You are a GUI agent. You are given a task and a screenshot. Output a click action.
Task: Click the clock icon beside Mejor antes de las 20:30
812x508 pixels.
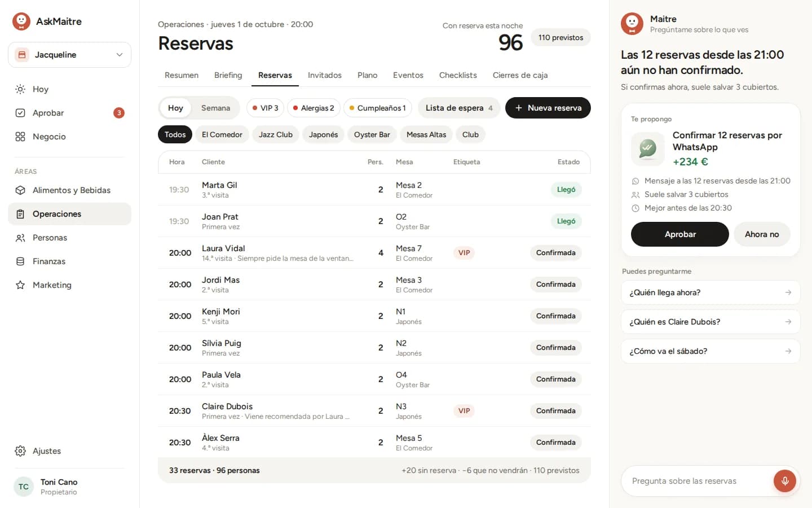click(x=636, y=208)
